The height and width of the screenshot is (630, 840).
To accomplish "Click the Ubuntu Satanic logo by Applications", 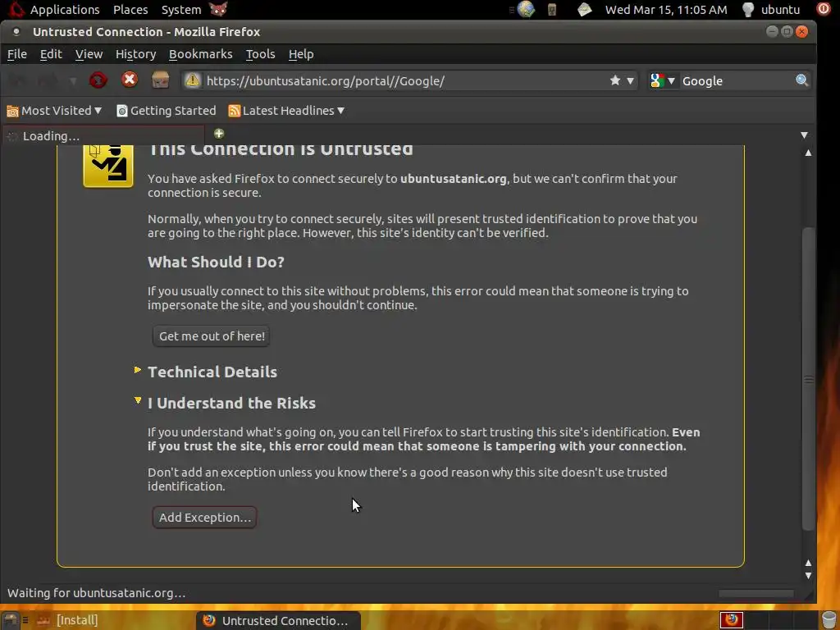I will [16, 9].
